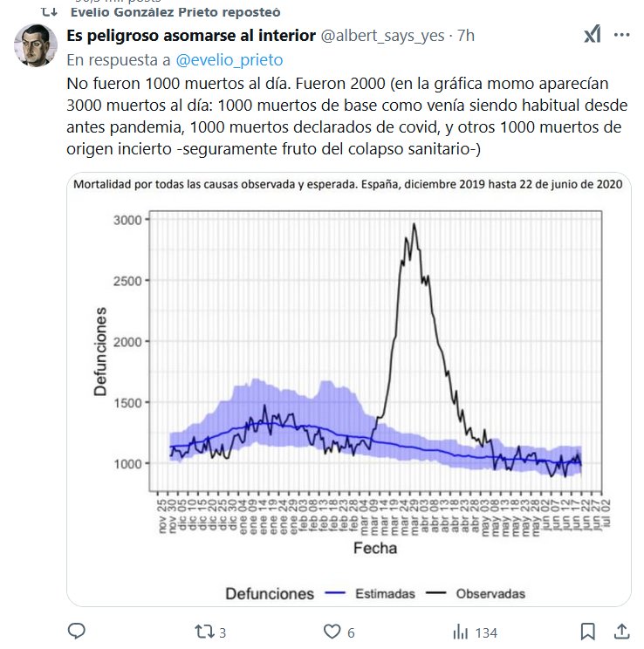Open the three-dot more options menu

pos(622,36)
